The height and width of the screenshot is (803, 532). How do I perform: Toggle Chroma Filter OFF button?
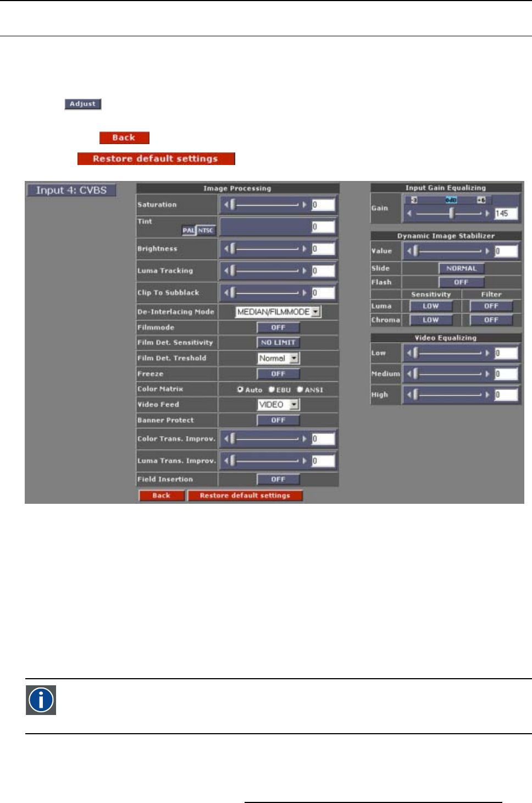point(491,320)
